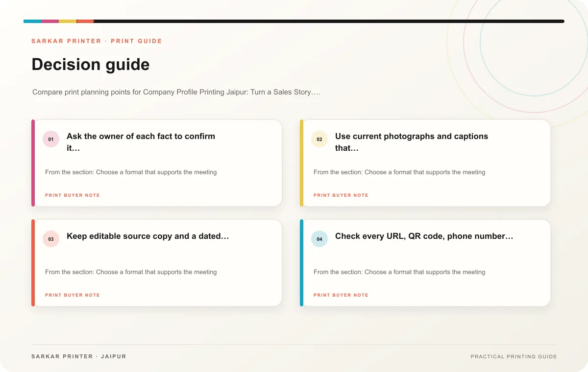Screen dimensions: 588x372
Task: Click the yellow segment of top bar
Action: point(68,21)
